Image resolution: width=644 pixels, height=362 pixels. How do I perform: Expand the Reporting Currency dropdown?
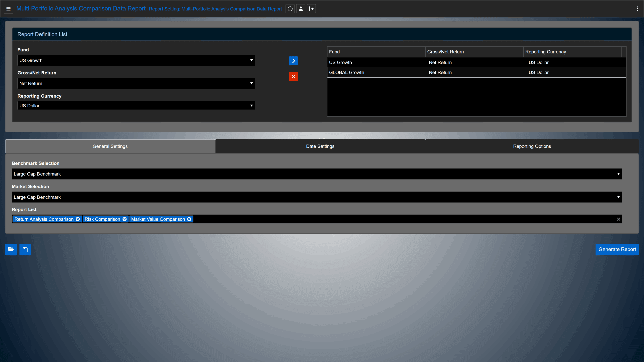click(136, 106)
